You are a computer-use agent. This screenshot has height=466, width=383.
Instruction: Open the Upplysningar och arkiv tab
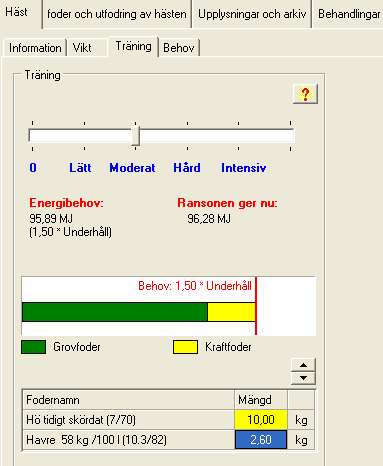pyautogui.click(x=252, y=14)
